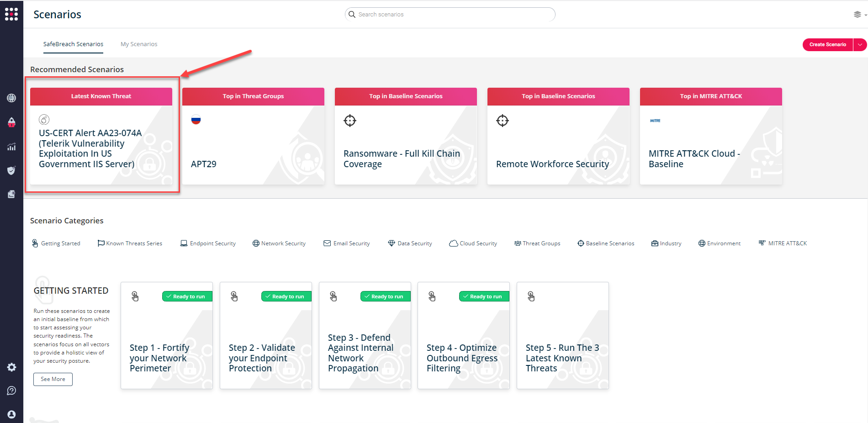Open the reports document icon in sidebar

[x=11, y=194]
